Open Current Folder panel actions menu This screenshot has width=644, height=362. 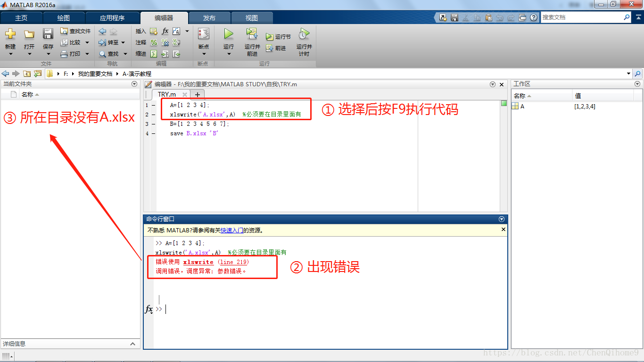(x=134, y=84)
